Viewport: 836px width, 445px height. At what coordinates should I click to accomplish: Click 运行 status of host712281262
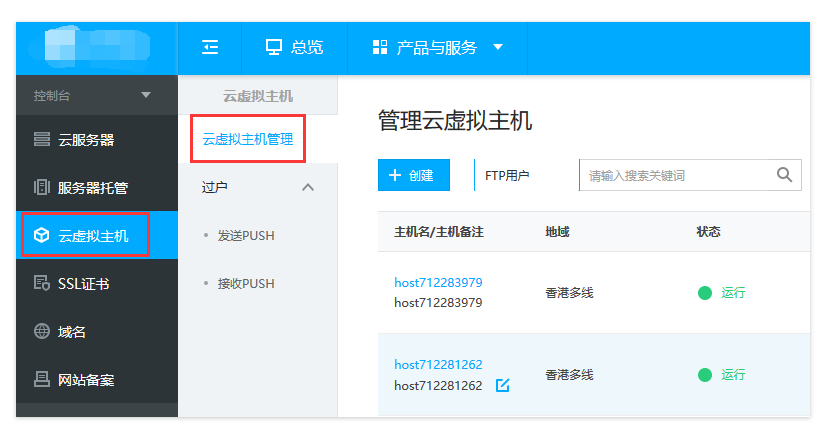tap(733, 375)
